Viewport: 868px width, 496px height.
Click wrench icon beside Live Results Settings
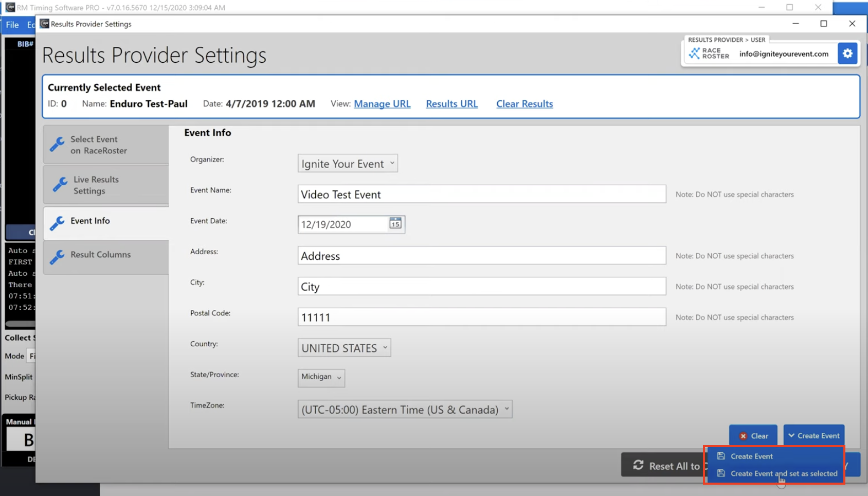click(60, 185)
